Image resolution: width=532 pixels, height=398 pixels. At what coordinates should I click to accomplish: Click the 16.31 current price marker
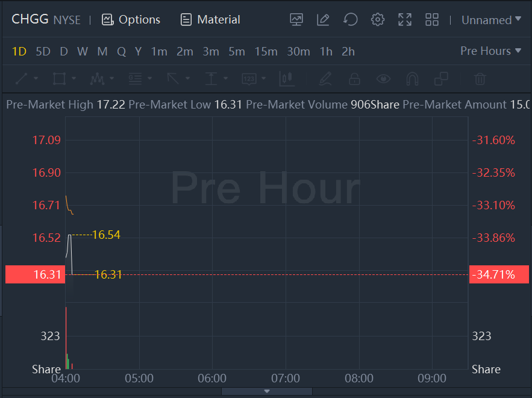click(35, 274)
